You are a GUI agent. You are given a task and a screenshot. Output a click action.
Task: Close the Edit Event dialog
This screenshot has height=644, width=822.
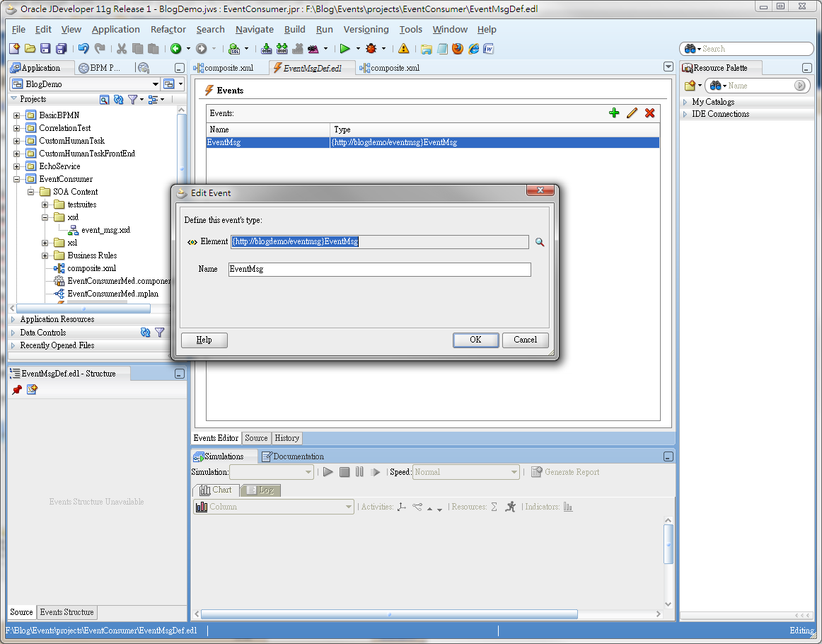tap(540, 190)
